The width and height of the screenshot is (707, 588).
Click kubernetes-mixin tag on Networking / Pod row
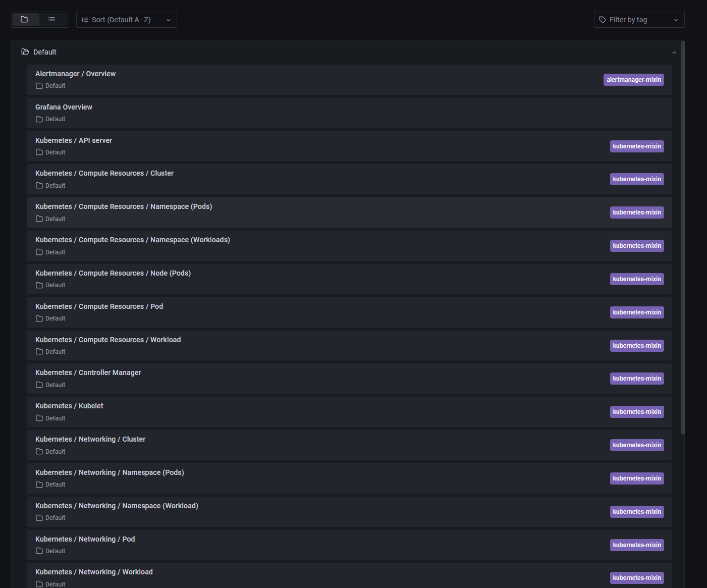point(637,545)
